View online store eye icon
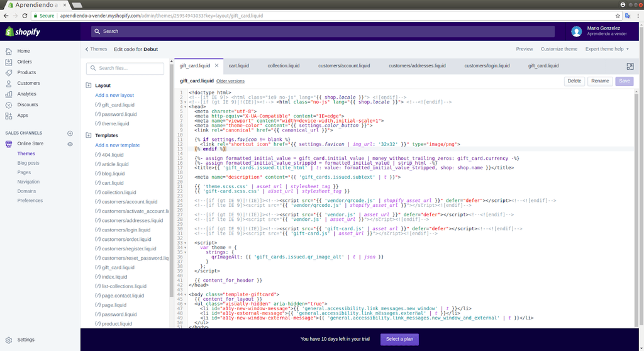644x351 pixels. (70, 144)
